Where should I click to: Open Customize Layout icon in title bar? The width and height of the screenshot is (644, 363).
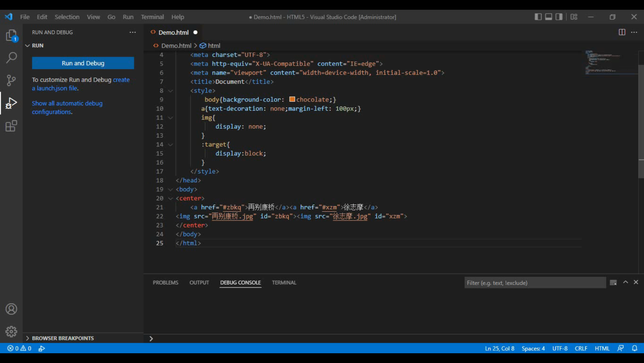coord(574,17)
